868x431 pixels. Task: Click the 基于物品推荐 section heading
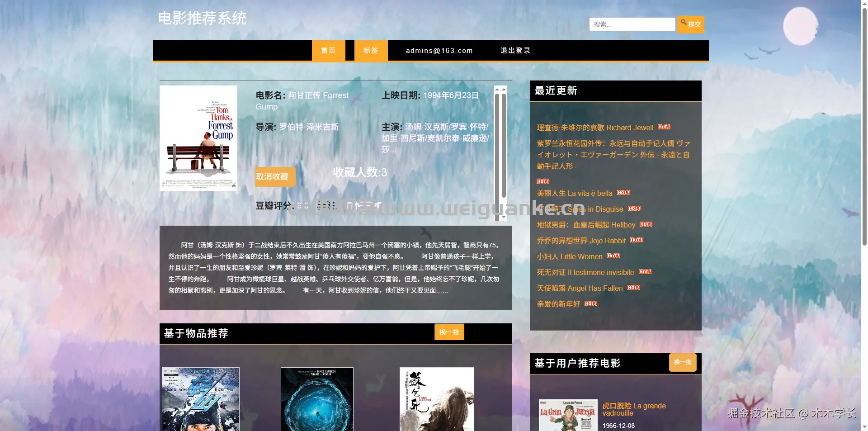[196, 333]
